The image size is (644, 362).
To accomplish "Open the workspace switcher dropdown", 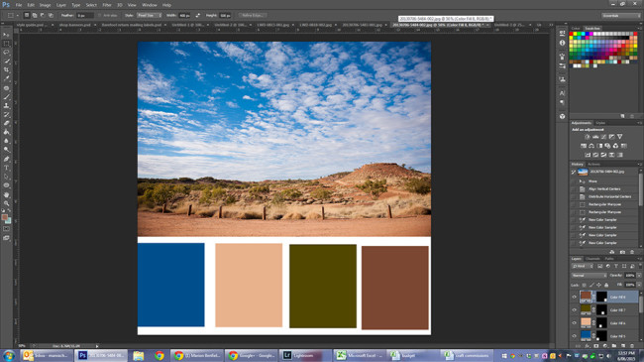I will tap(621, 15).
